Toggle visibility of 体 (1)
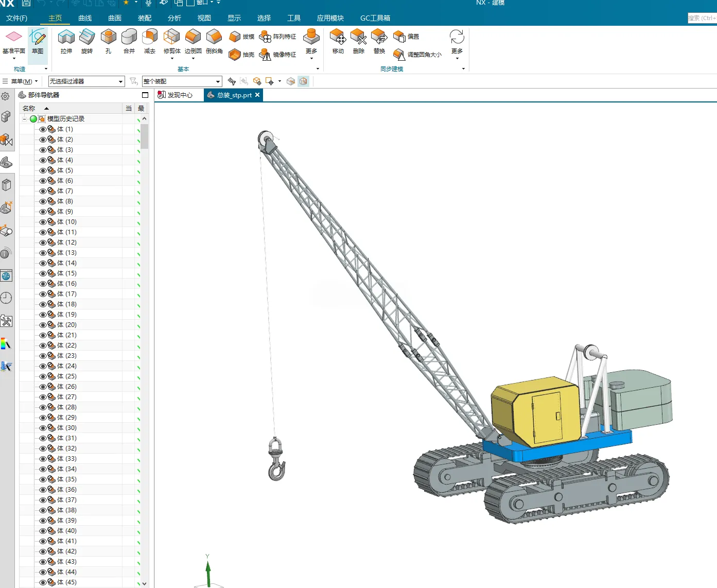717x588 pixels. point(43,129)
